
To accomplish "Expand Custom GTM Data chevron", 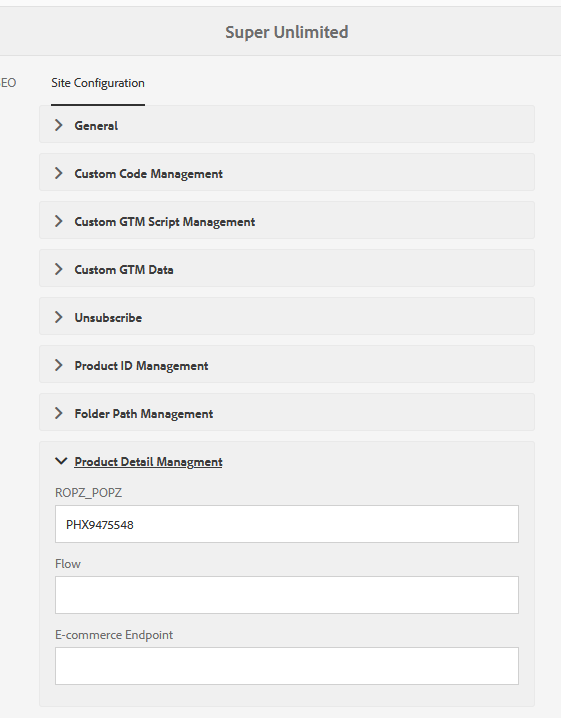I will [x=59, y=269].
